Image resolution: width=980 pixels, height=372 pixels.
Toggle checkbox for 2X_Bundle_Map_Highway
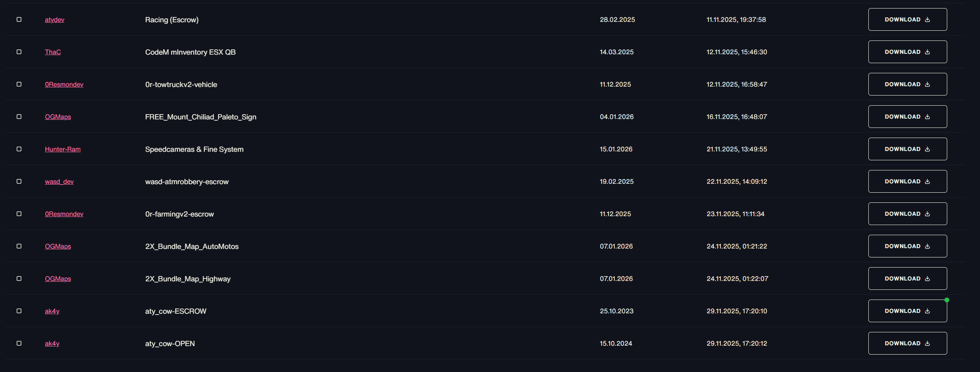pyautogui.click(x=19, y=278)
